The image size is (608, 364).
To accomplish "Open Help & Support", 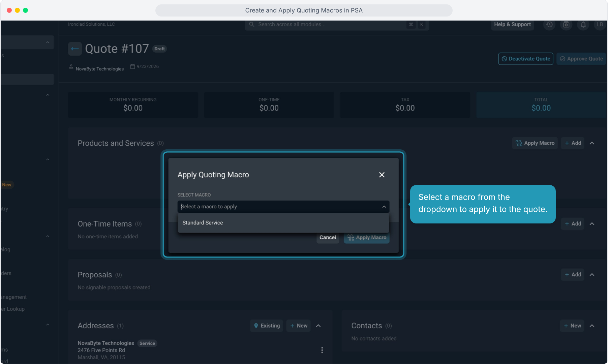I will coord(512,25).
